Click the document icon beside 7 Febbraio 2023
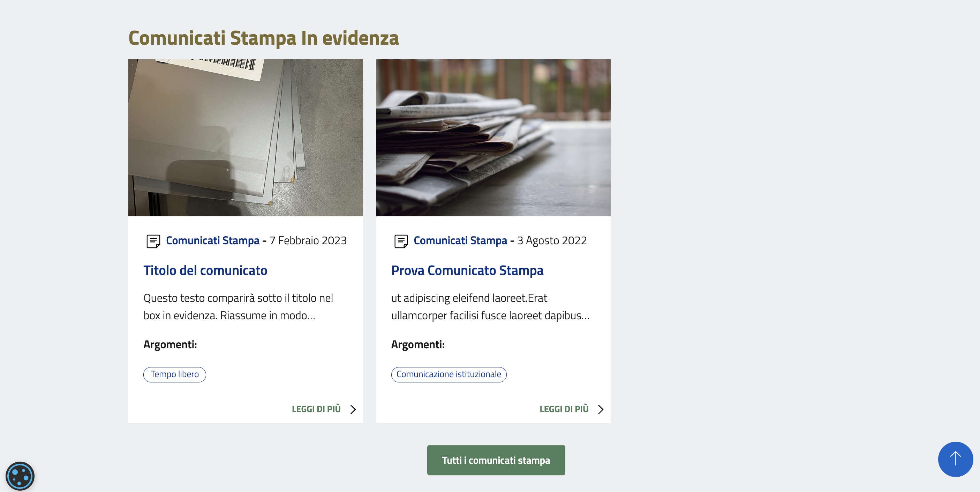This screenshot has width=980, height=492. (x=153, y=241)
